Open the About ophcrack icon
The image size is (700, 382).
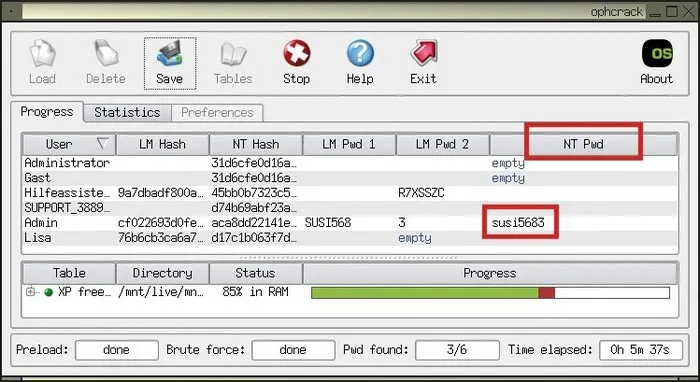[657, 62]
